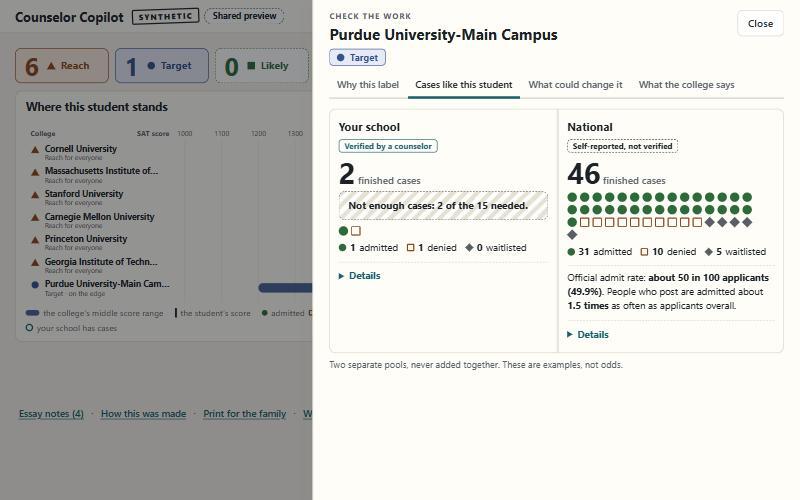800x500 pixels.
Task: Click 0 waitlisted legend in Your school
Action: tap(496, 247)
